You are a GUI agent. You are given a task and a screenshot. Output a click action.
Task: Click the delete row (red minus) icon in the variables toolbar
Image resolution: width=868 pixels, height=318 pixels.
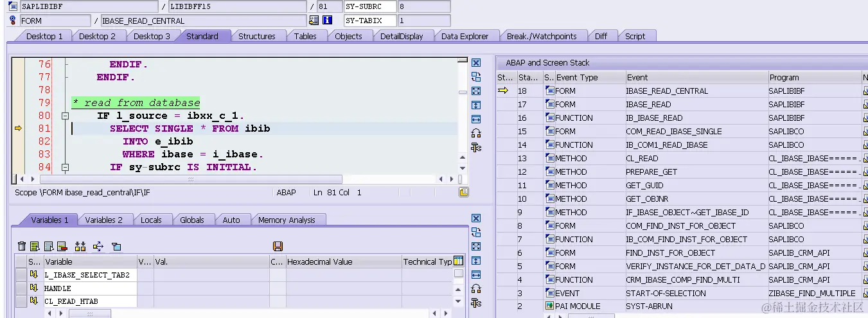[62, 246]
